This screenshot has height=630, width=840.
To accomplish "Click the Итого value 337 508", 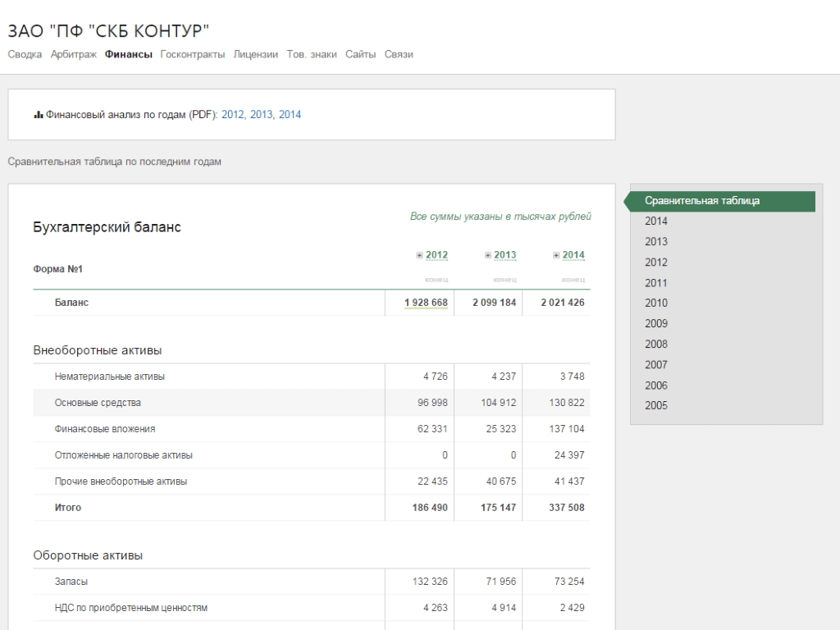I will pyautogui.click(x=567, y=508).
